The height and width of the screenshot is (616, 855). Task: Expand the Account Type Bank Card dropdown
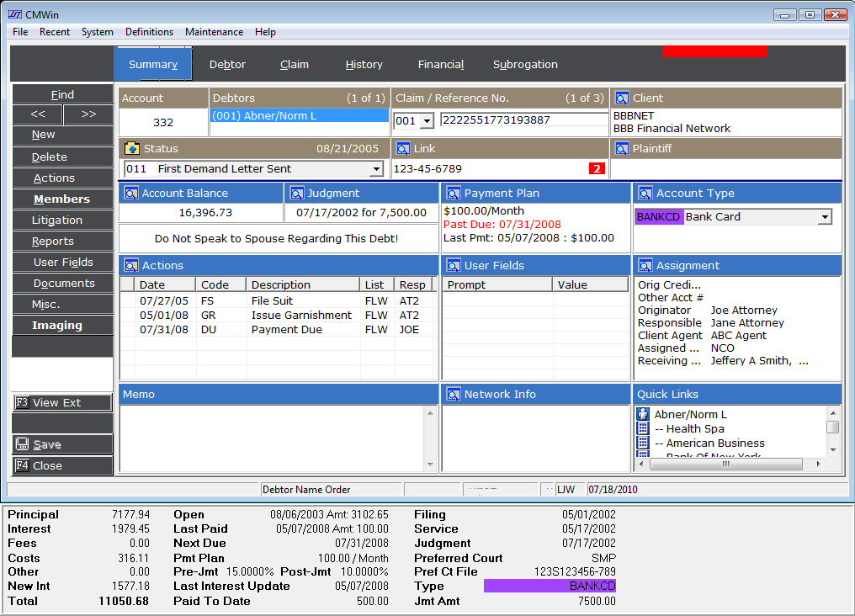825,217
